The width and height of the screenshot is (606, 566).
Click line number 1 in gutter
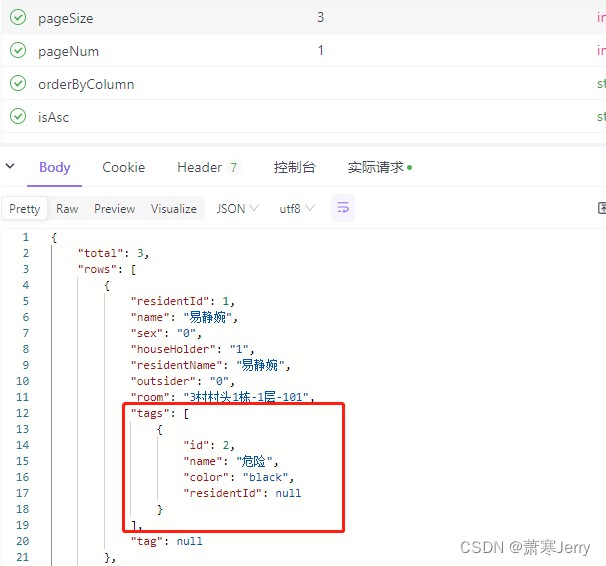(26, 237)
